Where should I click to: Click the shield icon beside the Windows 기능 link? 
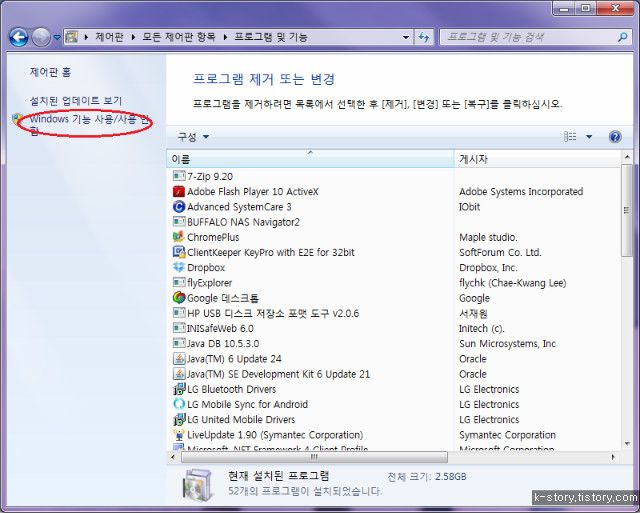point(18,119)
